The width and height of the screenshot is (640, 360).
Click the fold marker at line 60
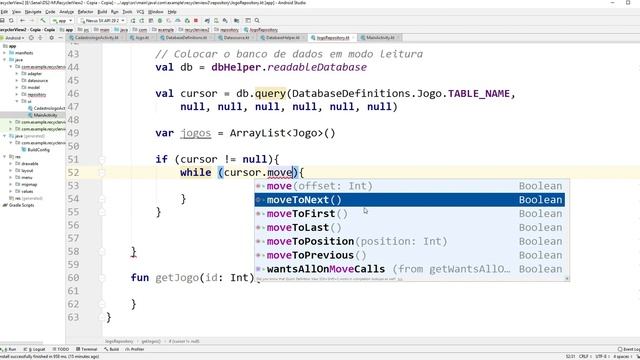coord(102,278)
